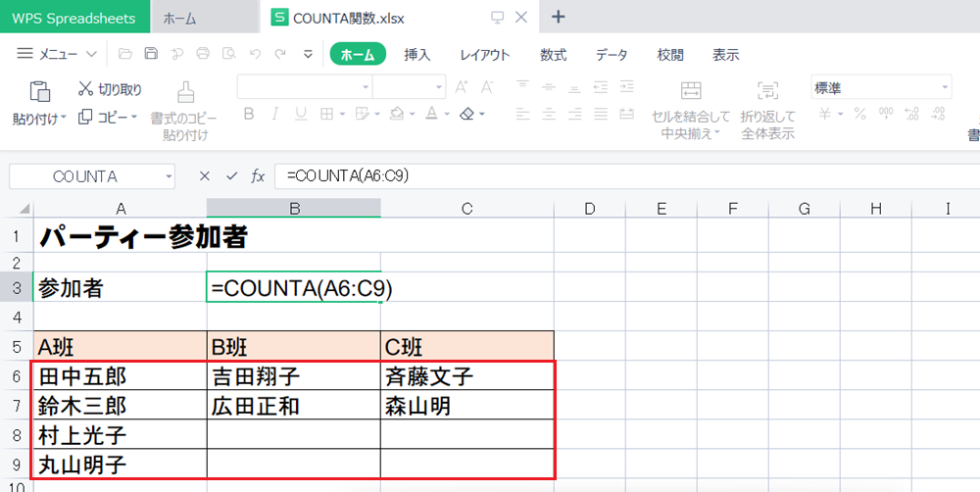Click the align right icon
This screenshot has height=492, width=980.
pyautogui.click(x=575, y=114)
